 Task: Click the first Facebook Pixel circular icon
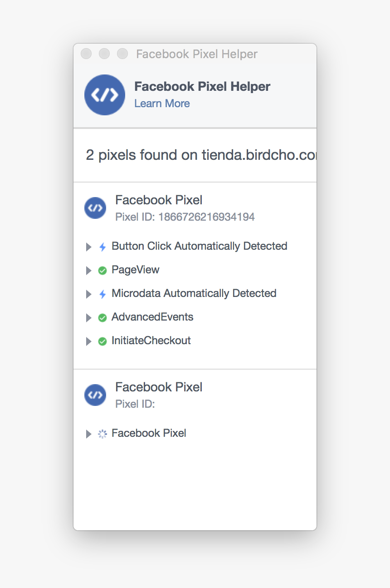tap(95, 208)
